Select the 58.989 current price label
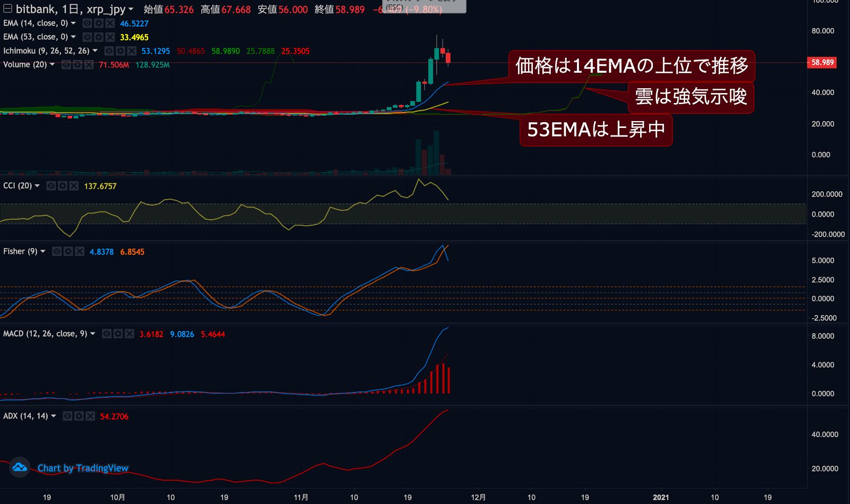This screenshot has height=504, width=850. click(822, 63)
